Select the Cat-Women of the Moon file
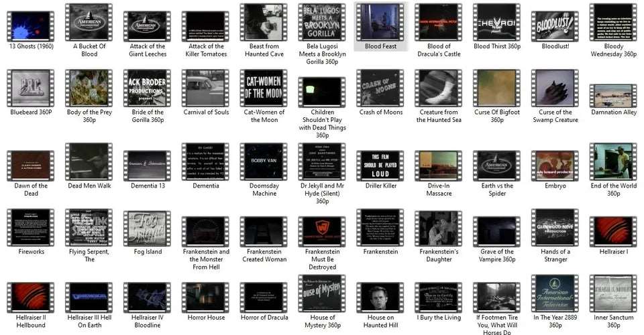 pos(264,88)
